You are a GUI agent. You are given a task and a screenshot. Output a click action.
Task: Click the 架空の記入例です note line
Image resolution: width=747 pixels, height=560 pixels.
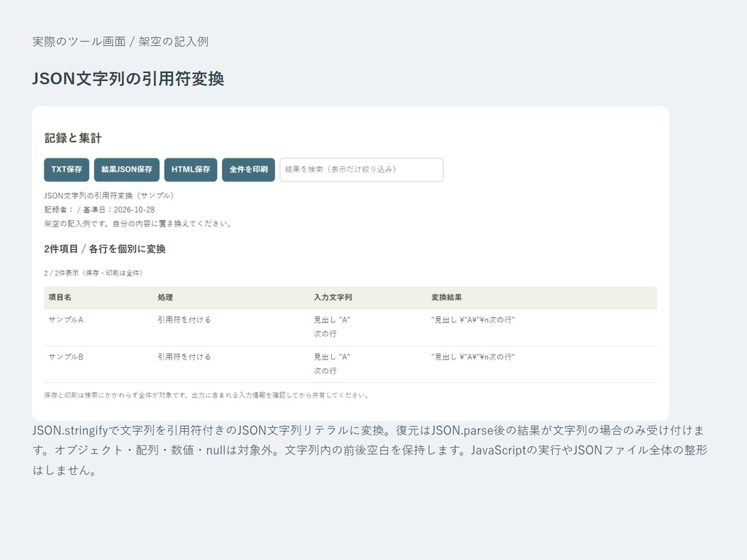138,224
